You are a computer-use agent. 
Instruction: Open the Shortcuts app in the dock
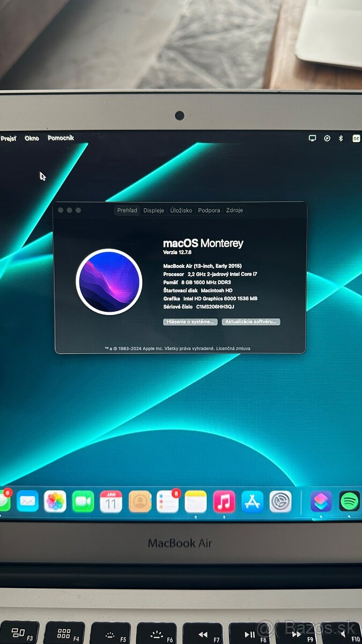pos(321,501)
